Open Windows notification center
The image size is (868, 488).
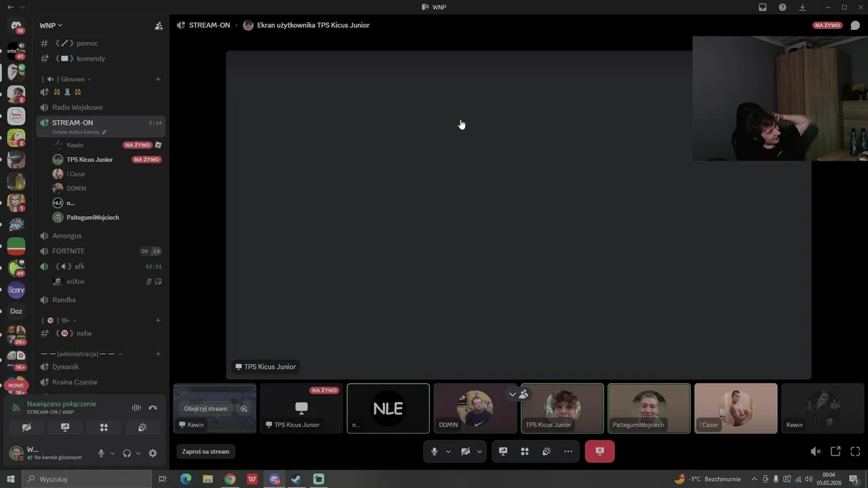click(x=854, y=479)
